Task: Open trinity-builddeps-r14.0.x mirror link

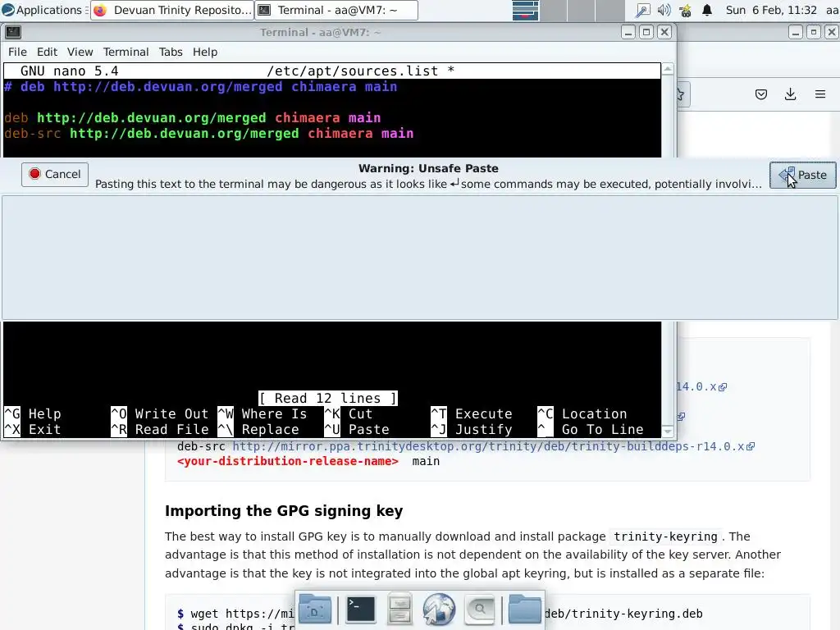Action: (x=488, y=446)
